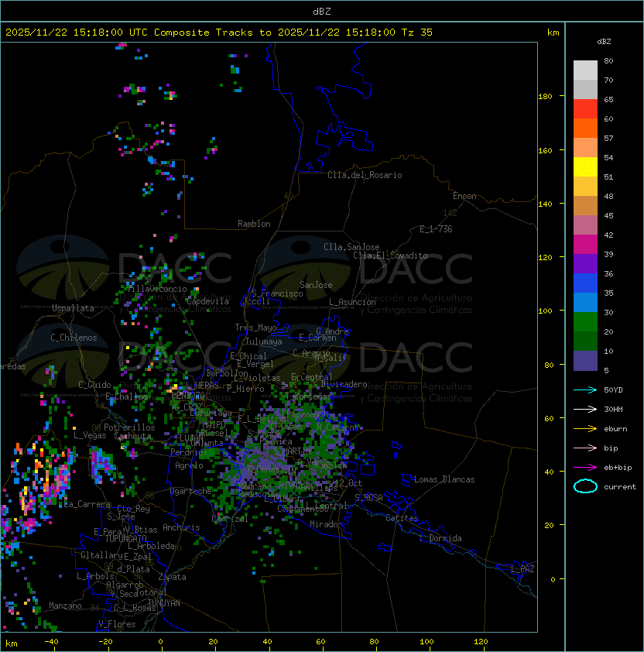644x652 pixels.
Task: Click the cyan 50YD arrow in legend
Action: (x=585, y=389)
